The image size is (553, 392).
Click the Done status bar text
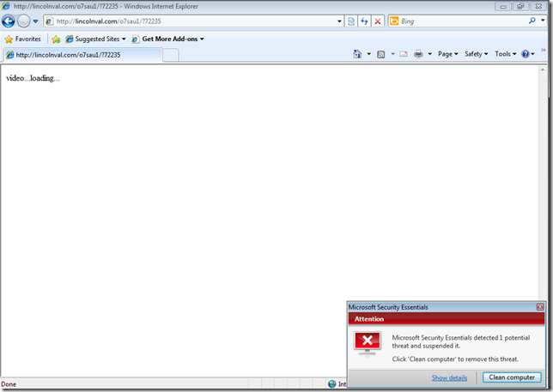(9, 384)
